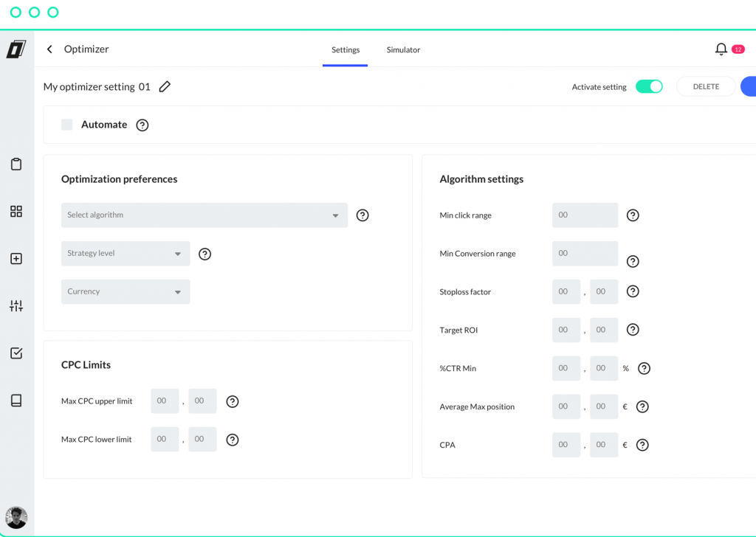Focus %CTR Min integer field
The height and width of the screenshot is (537, 756).
click(x=566, y=368)
